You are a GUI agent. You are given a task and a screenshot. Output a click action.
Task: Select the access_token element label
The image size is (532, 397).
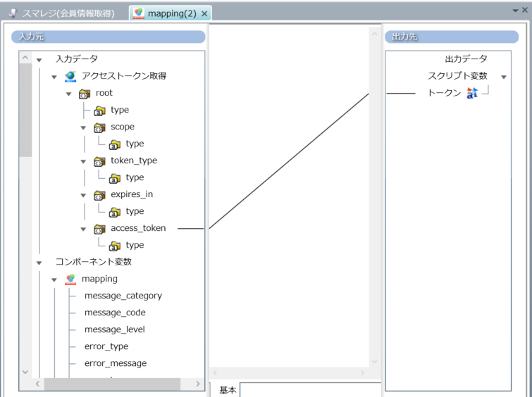pos(138,228)
